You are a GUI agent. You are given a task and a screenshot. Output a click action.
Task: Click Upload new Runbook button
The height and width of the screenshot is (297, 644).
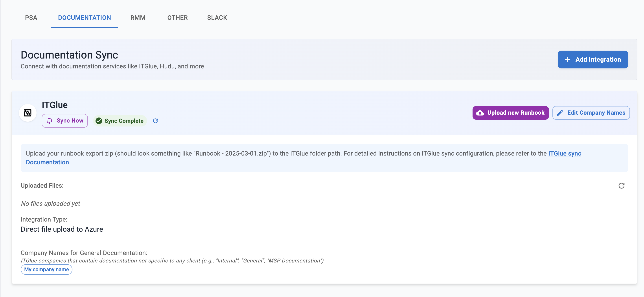point(510,113)
